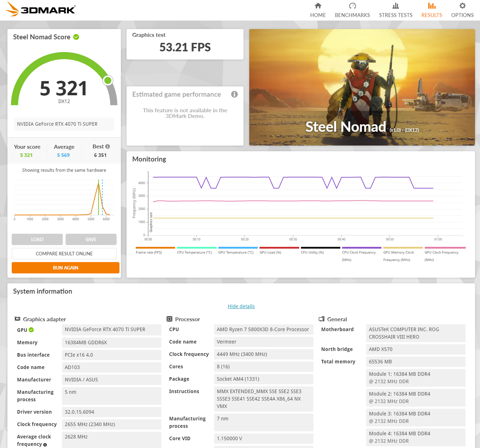Click Best score 6 351
The width and height of the screenshot is (480, 448).
100,155
